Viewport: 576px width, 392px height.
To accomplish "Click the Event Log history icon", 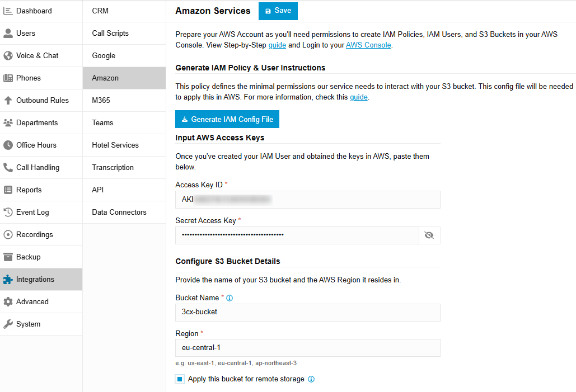I will [8, 212].
